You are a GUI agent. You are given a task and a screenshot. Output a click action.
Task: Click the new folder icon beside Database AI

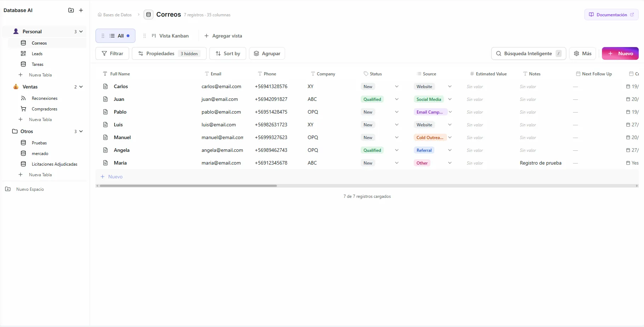click(x=71, y=10)
